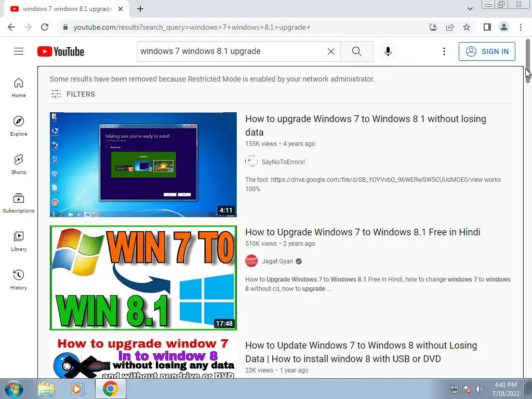Image resolution: width=532 pixels, height=399 pixels.
Task: Click the YouTube logo
Action: pyautogui.click(x=61, y=51)
